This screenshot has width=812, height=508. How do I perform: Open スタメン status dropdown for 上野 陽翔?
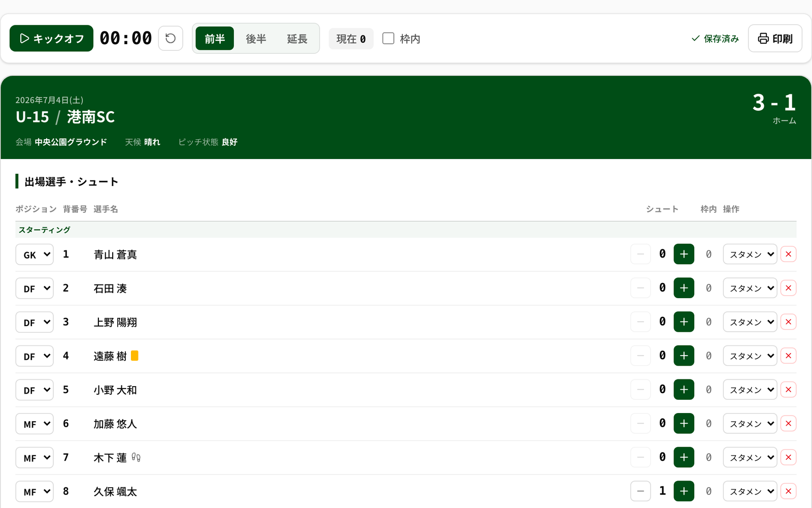pyautogui.click(x=750, y=322)
